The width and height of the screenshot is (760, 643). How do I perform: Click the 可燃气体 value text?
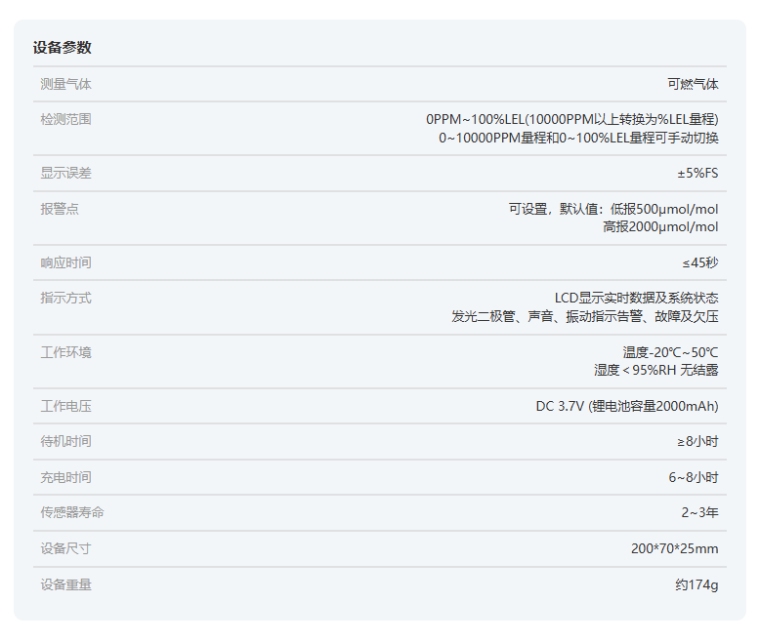692,84
